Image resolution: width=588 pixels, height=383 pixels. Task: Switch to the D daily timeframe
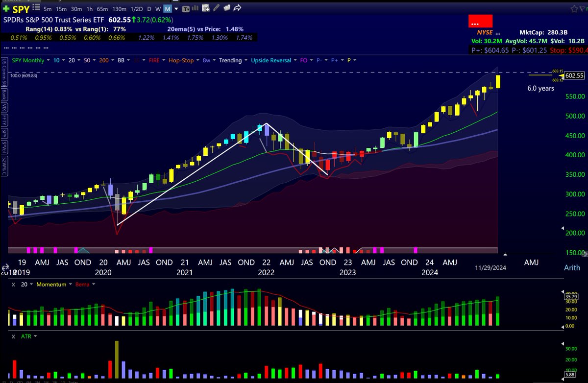(x=149, y=9)
